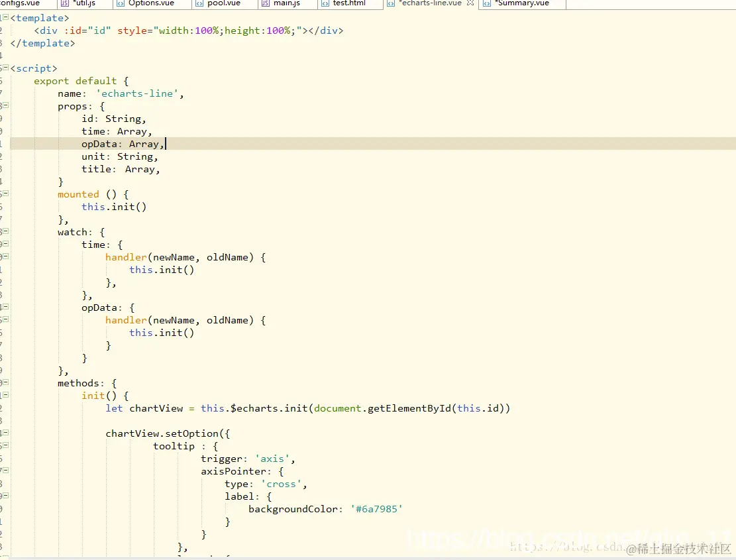The width and height of the screenshot is (736, 560).
Task: Click the type: 'cross' line
Action: [266, 484]
